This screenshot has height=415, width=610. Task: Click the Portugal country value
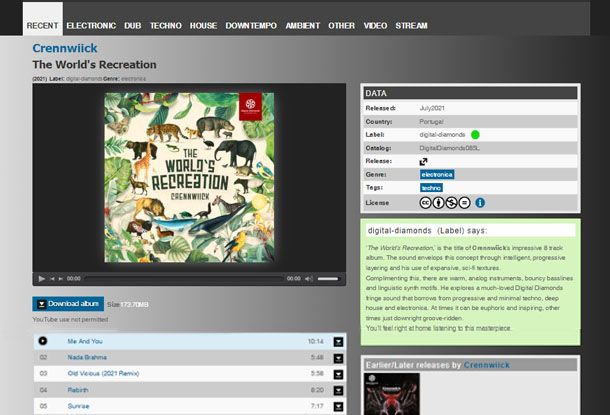(431, 122)
